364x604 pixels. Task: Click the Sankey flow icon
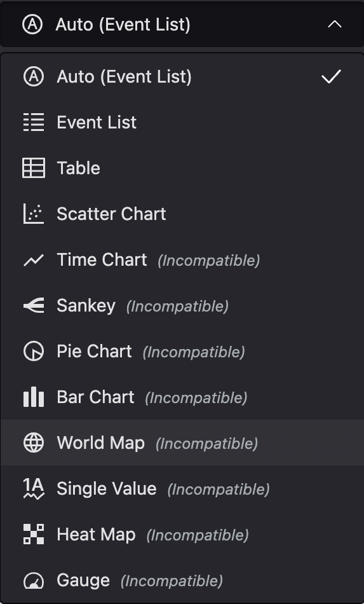click(34, 305)
